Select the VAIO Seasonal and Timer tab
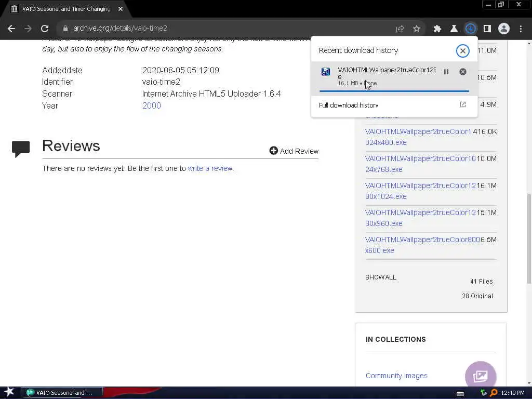 pos(66,9)
